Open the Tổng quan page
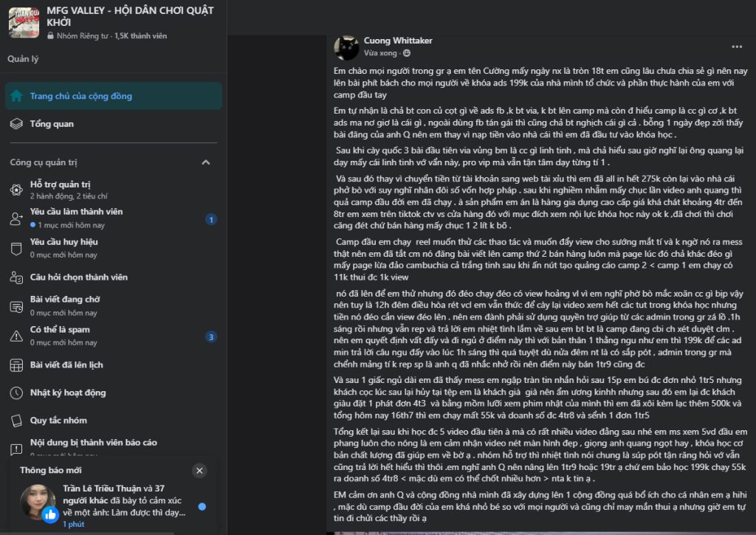 pyautogui.click(x=52, y=124)
